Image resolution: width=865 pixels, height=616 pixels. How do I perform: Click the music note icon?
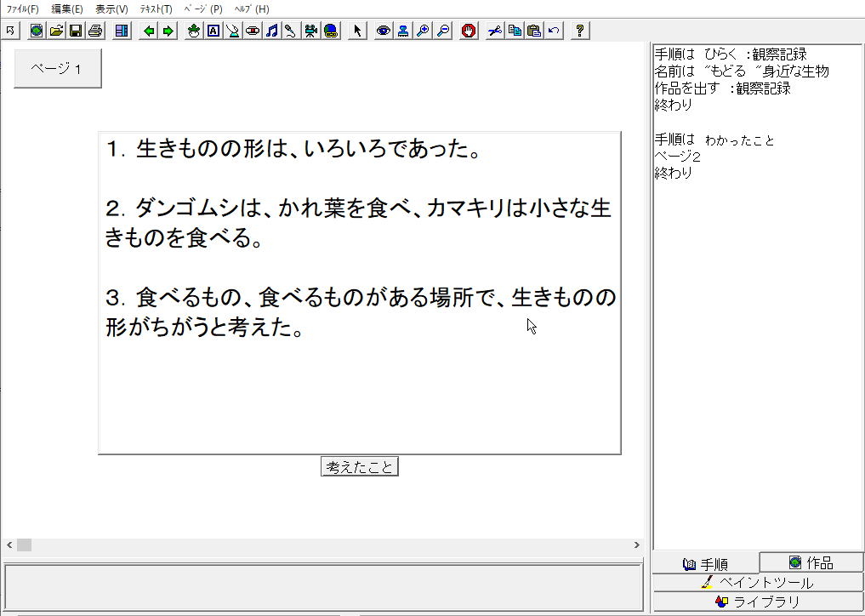coord(271,31)
